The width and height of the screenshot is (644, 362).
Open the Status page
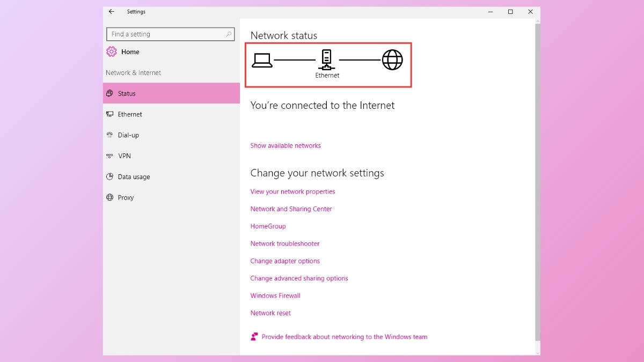pyautogui.click(x=171, y=93)
